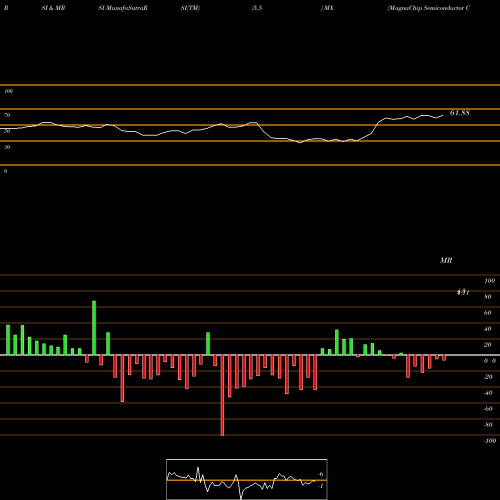Open the mini overview chart thumbnail
The height and width of the screenshot is (500, 500).
click(247, 479)
